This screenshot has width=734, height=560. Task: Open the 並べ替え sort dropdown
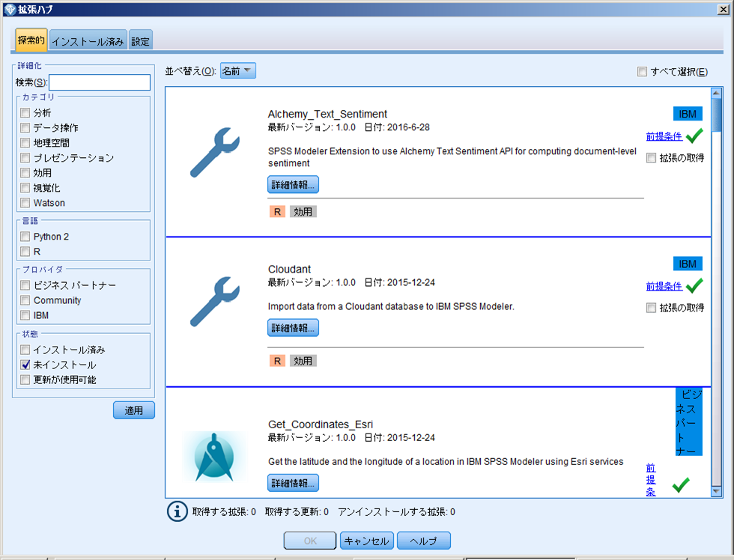238,70
